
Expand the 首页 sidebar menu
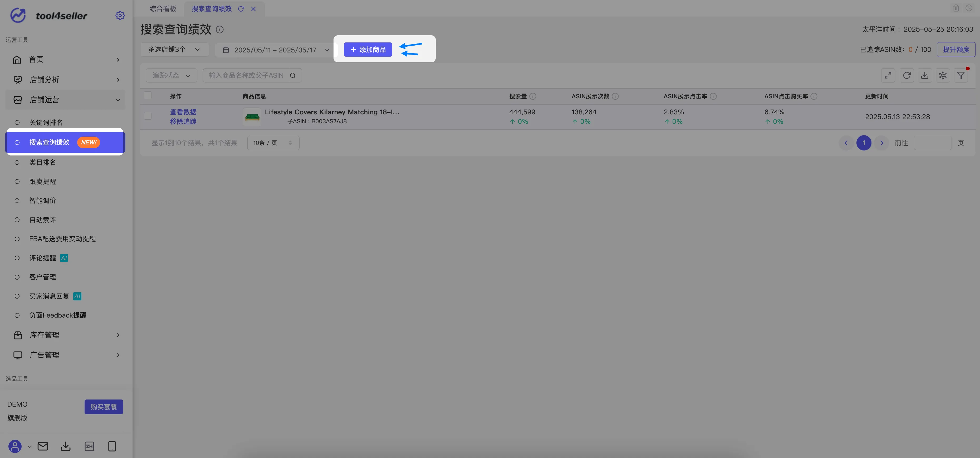tap(65, 59)
